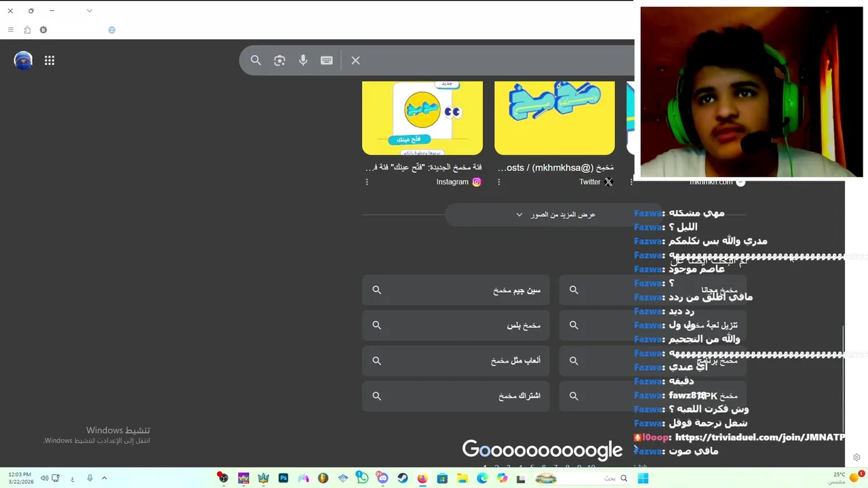
Task: Select related search سين جيم مخمخ
Action: (456, 290)
